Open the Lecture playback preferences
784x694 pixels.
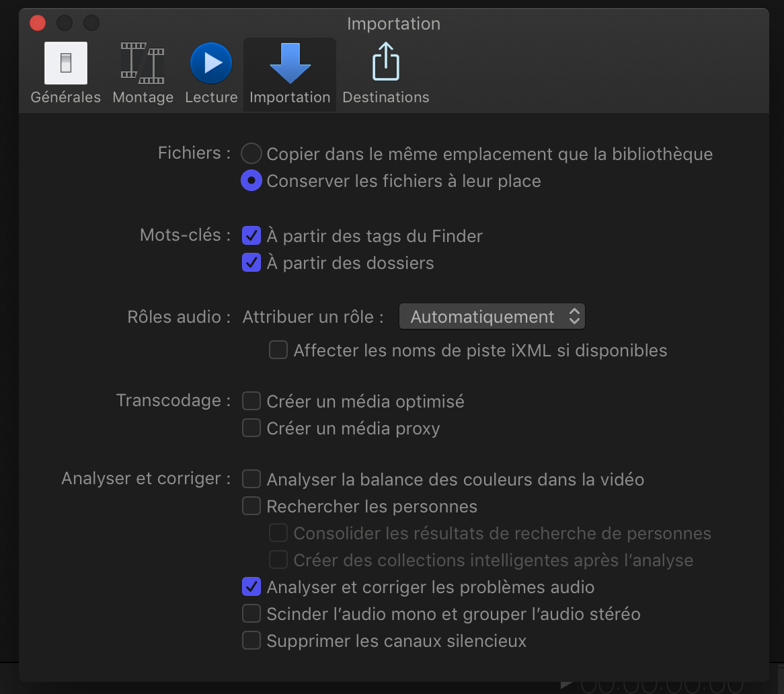[211, 73]
